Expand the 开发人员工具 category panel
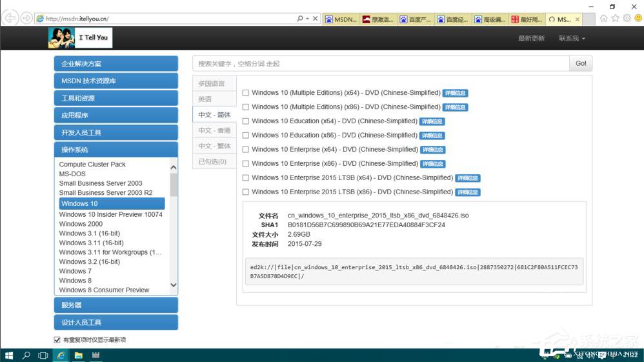The width and height of the screenshot is (644, 362). pyautogui.click(x=116, y=132)
